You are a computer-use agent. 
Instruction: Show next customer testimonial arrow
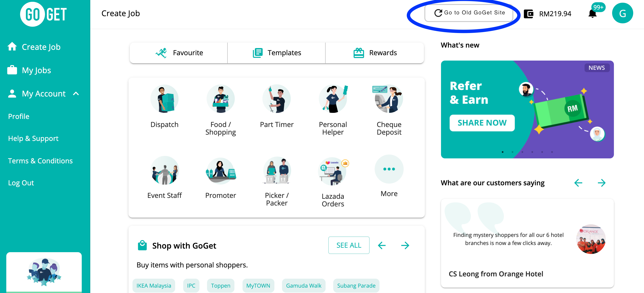[602, 183]
